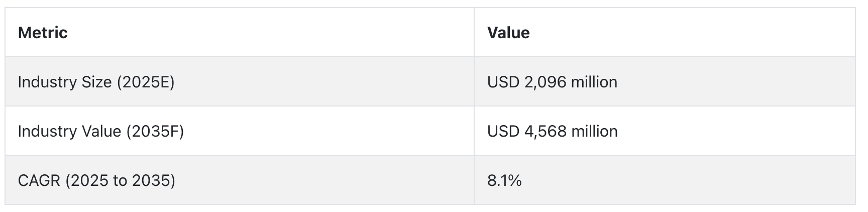The width and height of the screenshot is (868, 212).
Task: Click the word Size in Industry Size
Action: click(95, 82)
